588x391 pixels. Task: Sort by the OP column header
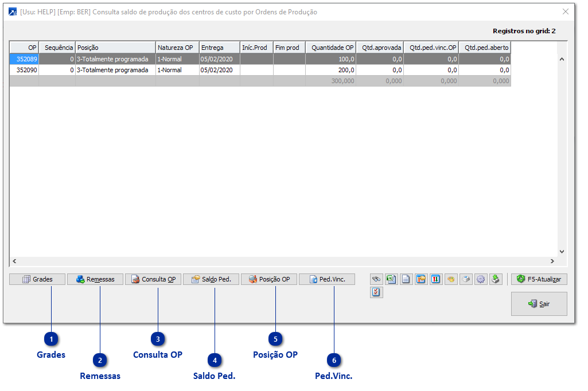click(24, 48)
